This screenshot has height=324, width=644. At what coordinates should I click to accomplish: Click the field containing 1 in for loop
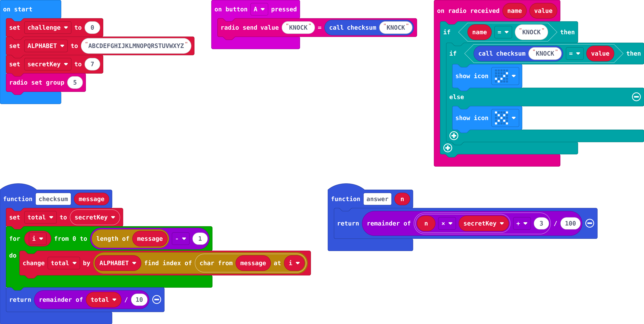point(200,239)
